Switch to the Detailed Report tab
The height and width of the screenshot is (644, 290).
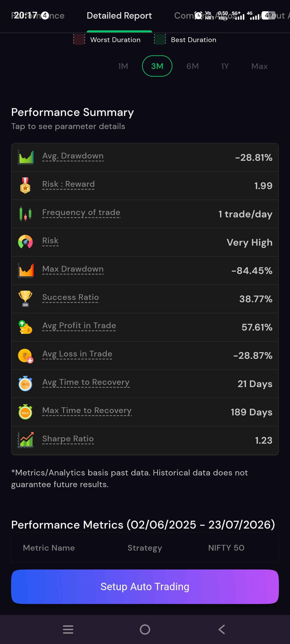(x=119, y=16)
